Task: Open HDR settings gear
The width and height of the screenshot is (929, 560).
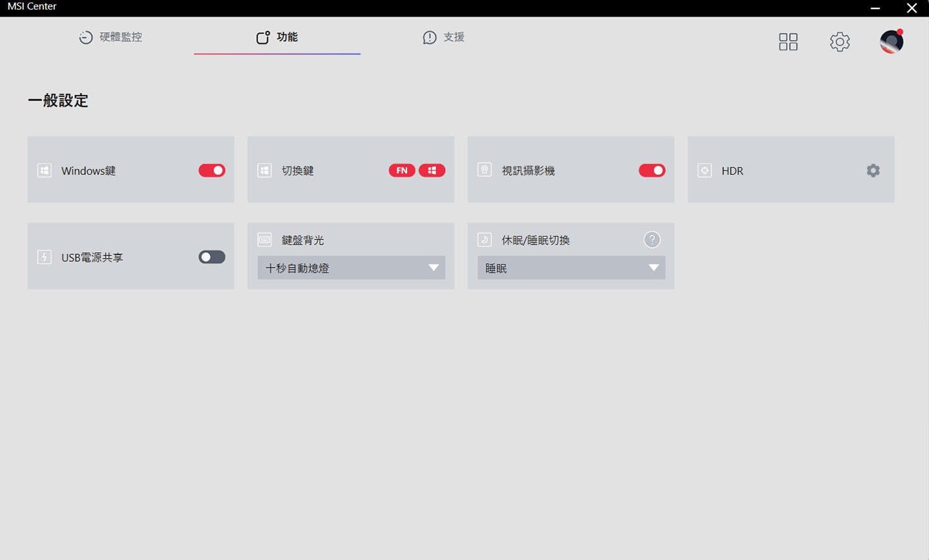Action: (x=873, y=170)
